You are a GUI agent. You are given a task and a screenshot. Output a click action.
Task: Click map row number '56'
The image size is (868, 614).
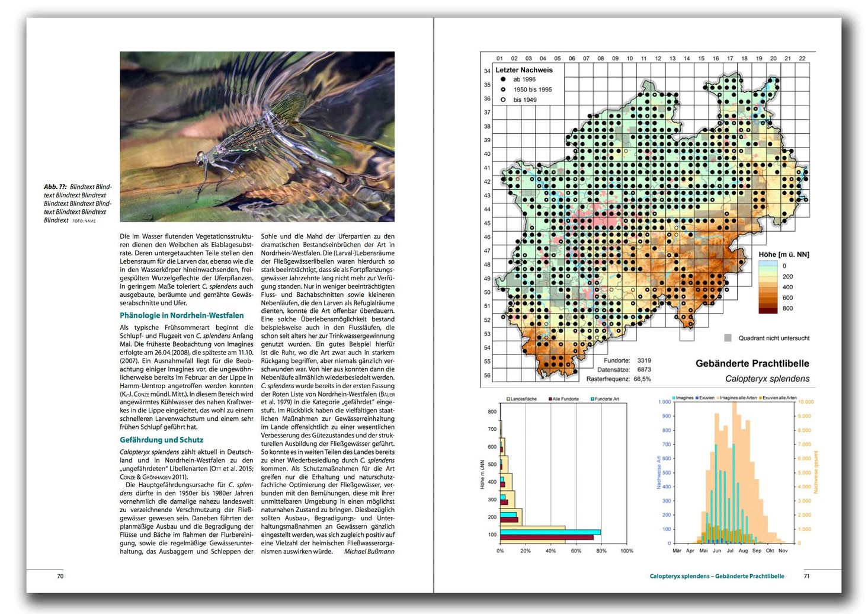487,375
